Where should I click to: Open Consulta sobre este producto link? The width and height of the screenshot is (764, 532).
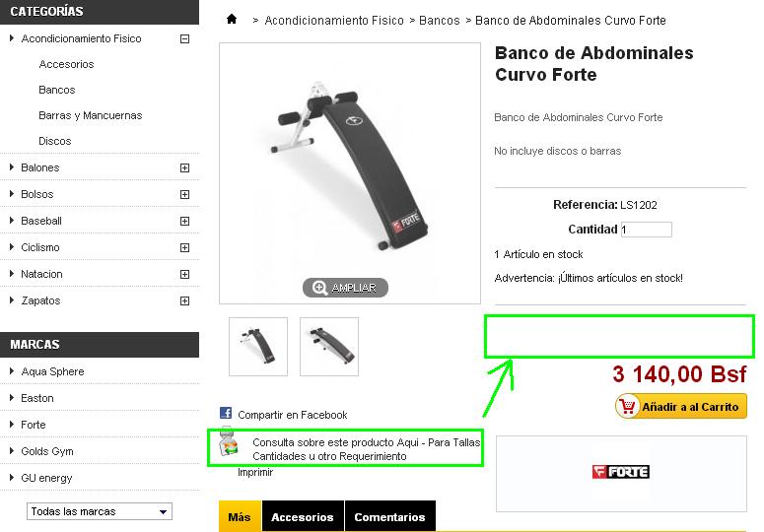point(366,449)
